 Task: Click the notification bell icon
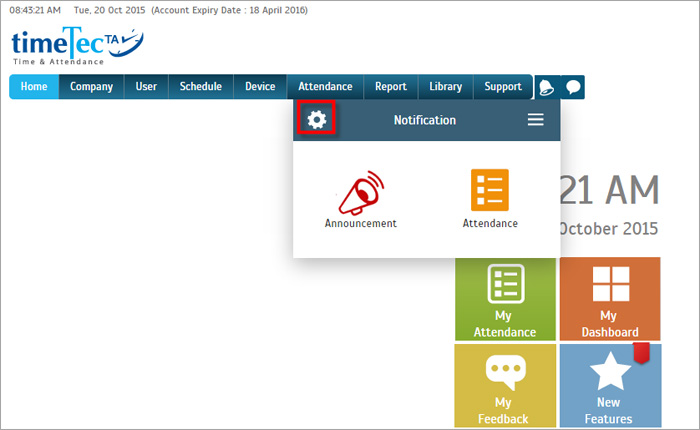547,87
